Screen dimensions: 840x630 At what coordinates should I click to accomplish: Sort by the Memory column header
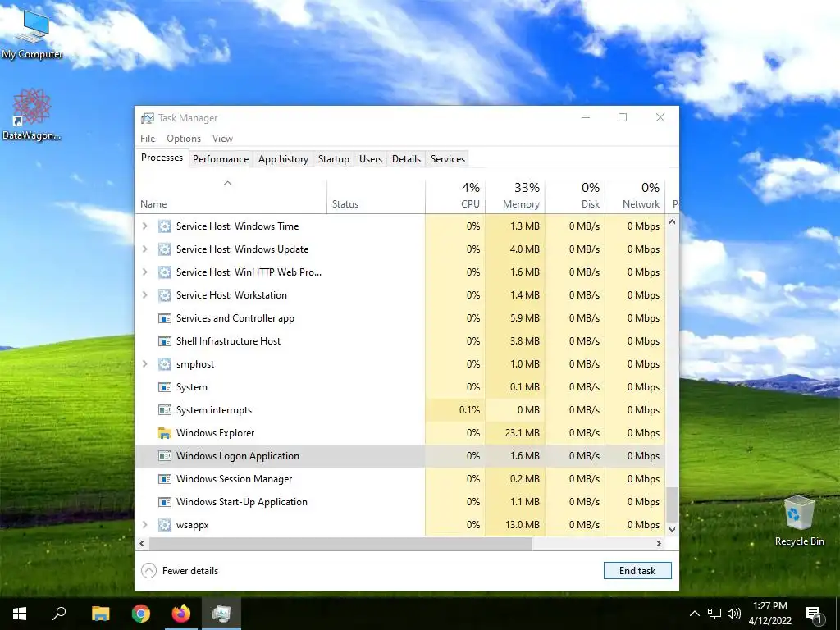click(x=515, y=196)
